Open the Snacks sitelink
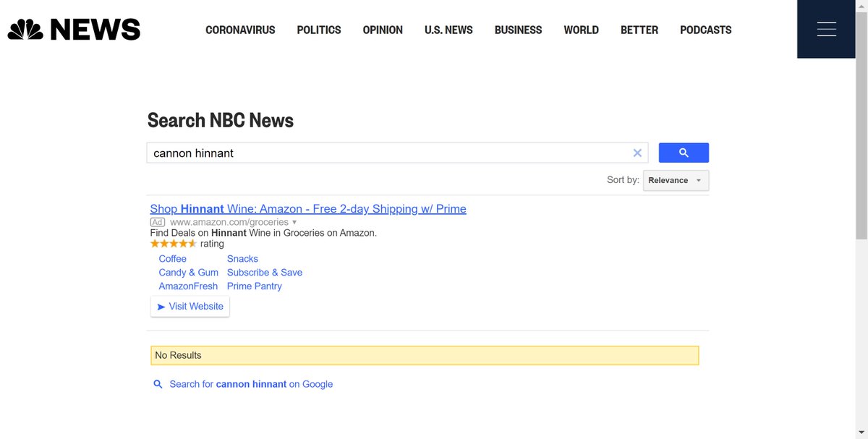This screenshot has height=439, width=868. pyautogui.click(x=242, y=259)
